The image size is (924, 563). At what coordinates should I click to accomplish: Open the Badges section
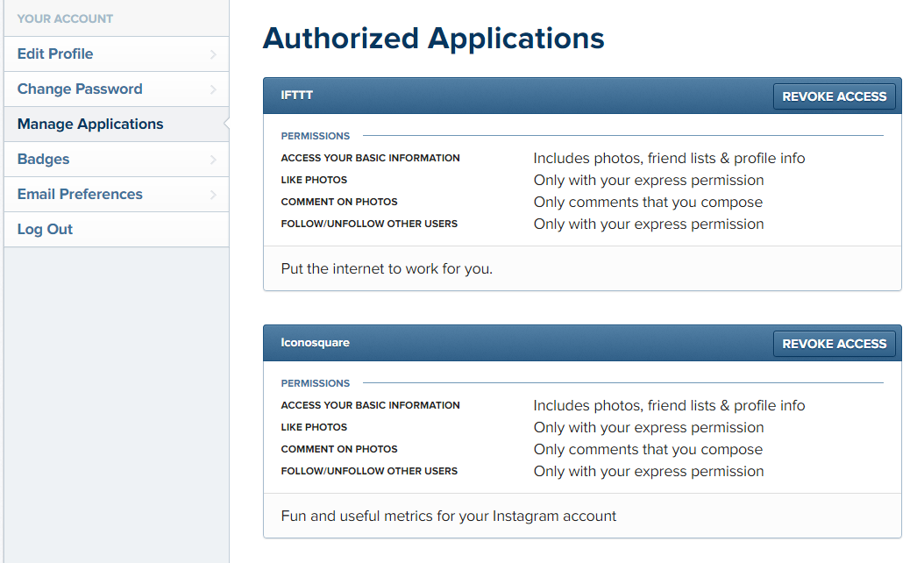tap(116, 160)
